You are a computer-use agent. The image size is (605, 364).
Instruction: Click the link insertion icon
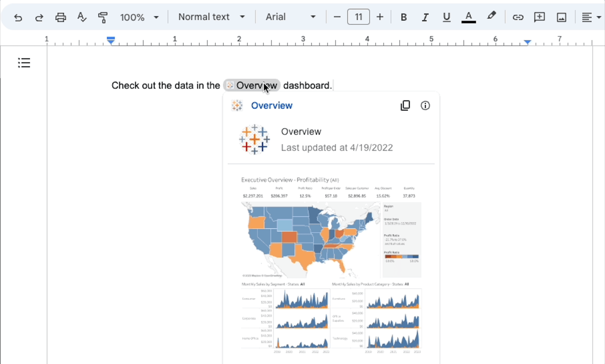click(x=517, y=17)
